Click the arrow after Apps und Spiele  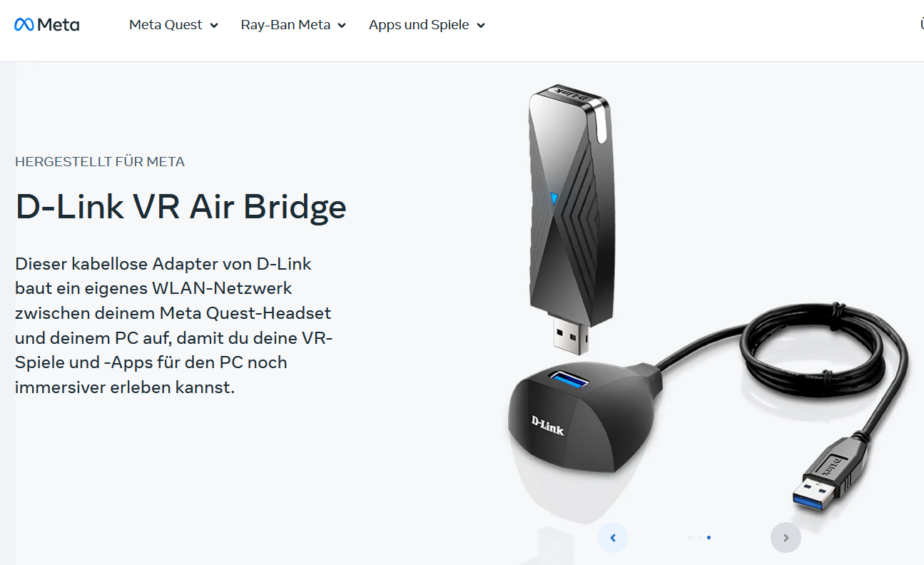tap(481, 26)
